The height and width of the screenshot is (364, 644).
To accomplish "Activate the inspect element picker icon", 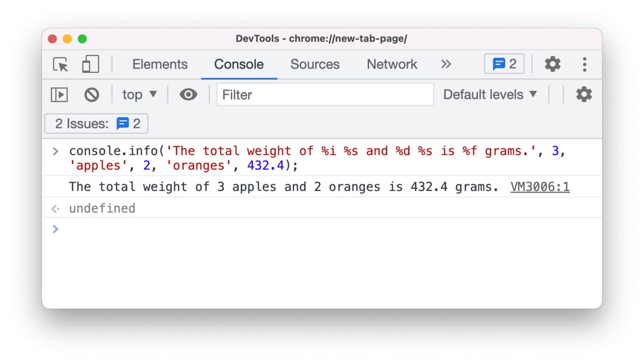I will [x=61, y=64].
